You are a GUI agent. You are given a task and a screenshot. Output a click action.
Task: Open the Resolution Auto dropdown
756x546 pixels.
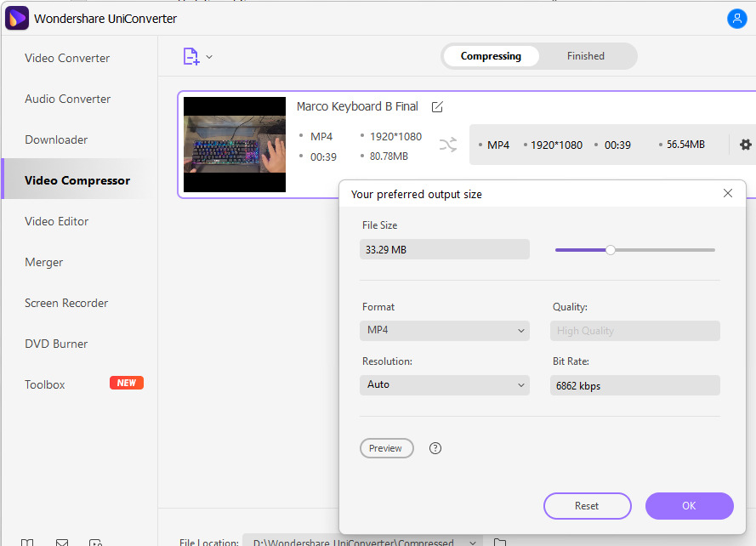coord(445,385)
